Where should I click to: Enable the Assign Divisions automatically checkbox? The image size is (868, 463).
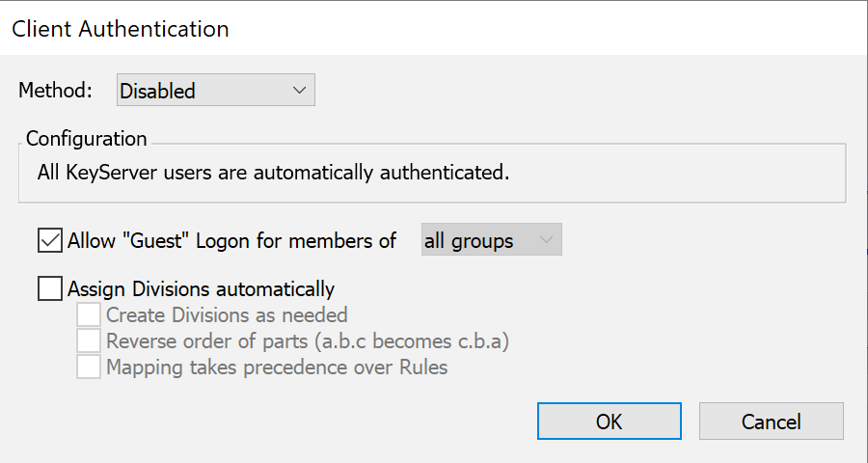pos(50,288)
